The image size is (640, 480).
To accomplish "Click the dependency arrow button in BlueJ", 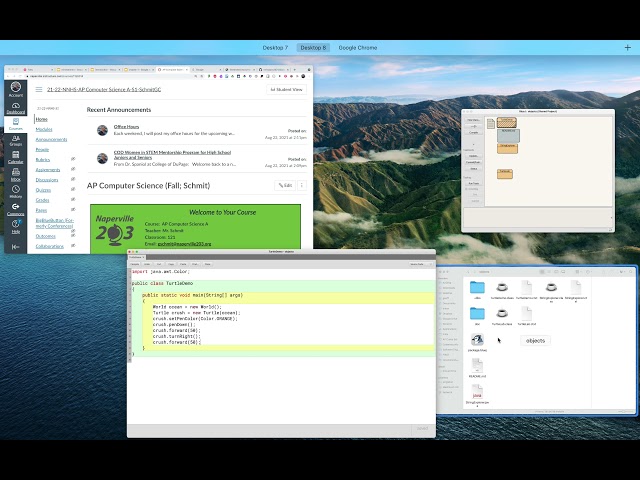I will coord(473,127).
